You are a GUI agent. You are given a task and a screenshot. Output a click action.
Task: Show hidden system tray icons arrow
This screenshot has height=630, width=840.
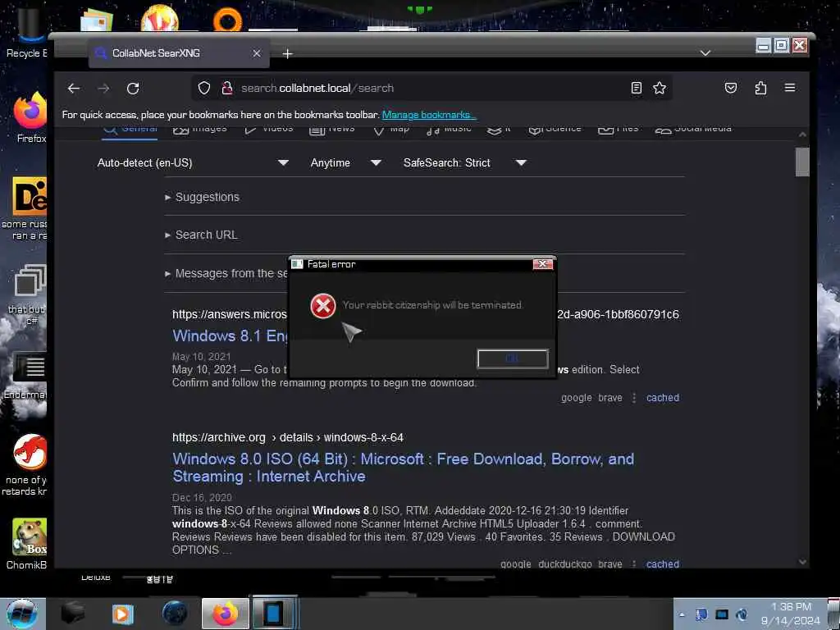click(x=682, y=614)
